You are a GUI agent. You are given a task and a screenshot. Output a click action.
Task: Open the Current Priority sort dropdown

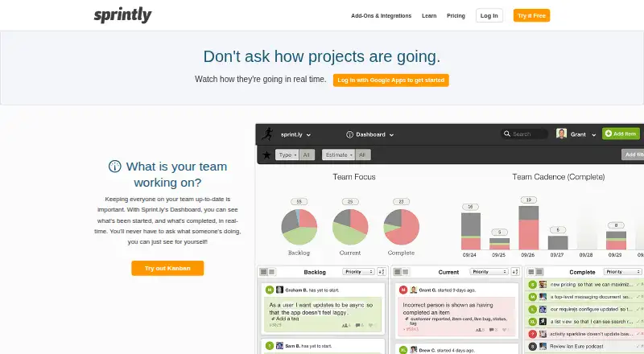(489, 272)
